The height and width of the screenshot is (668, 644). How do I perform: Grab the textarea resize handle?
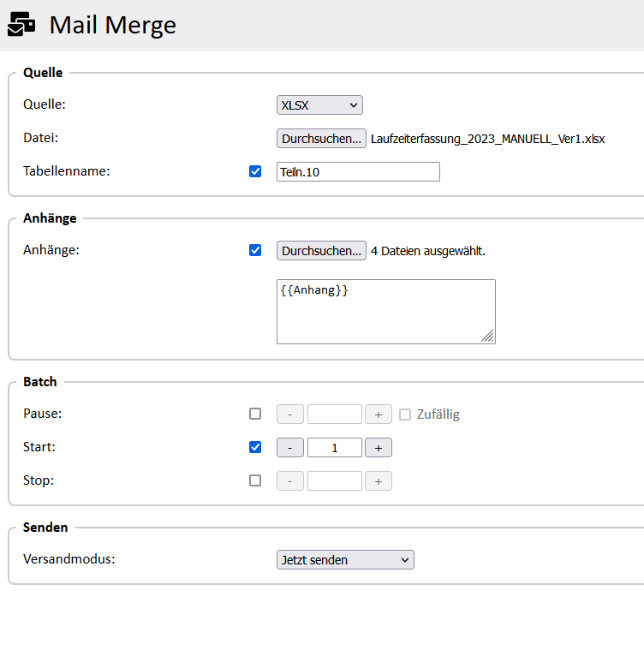[x=487, y=337]
